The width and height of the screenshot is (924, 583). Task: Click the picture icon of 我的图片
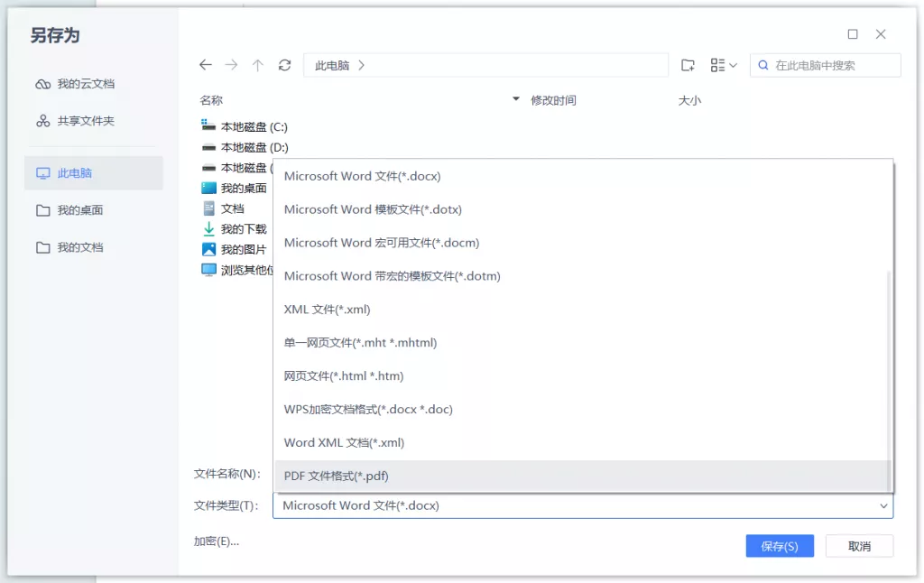point(208,249)
